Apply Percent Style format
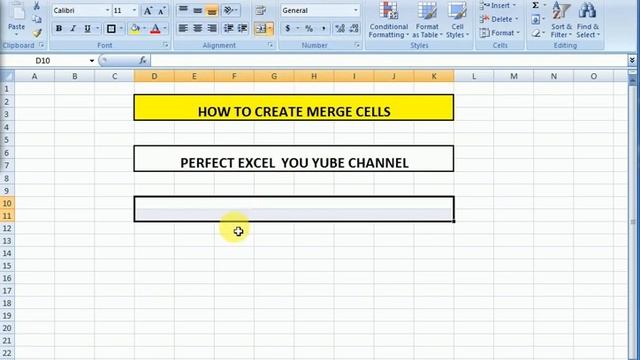 click(309, 28)
